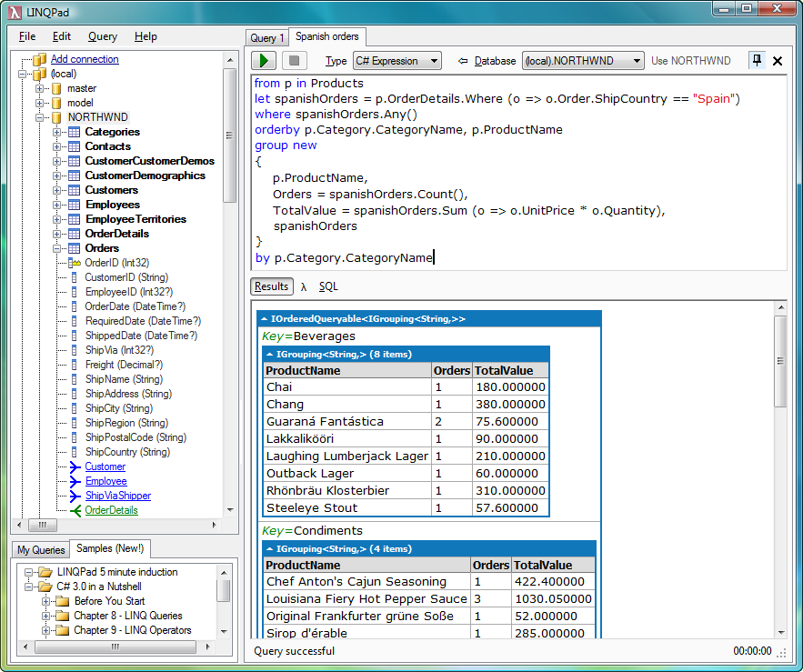Switch to the Query 1 tab
The height and width of the screenshot is (672, 803).
click(x=267, y=38)
